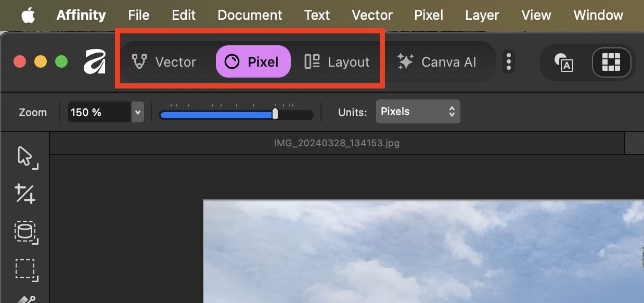The width and height of the screenshot is (644, 303).
Task: Select the Crop tool
Action: click(x=25, y=194)
